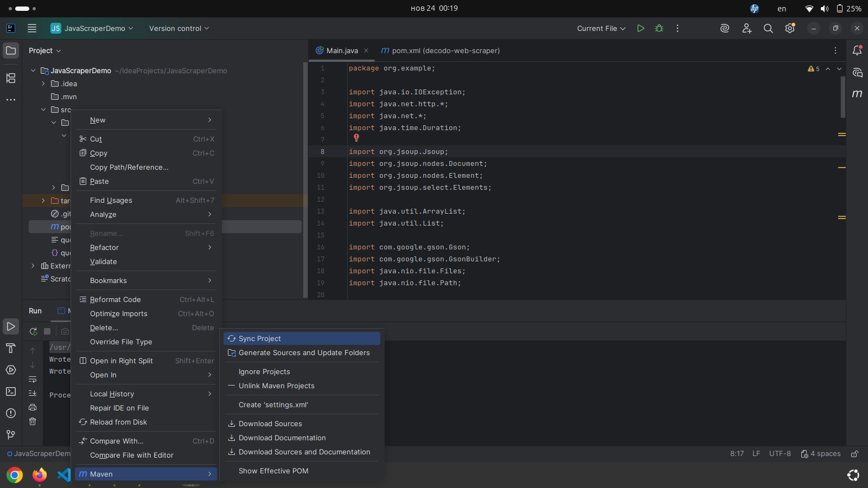This screenshot has height=488, width=868.
Task: Click the 4 spaces indent setting
Action: (821, 454)
